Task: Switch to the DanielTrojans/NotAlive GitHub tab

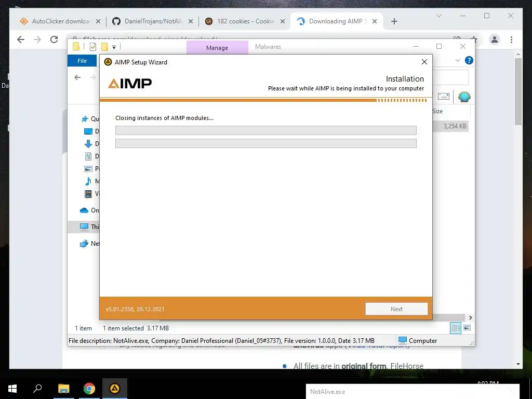Action: (152, 21)
